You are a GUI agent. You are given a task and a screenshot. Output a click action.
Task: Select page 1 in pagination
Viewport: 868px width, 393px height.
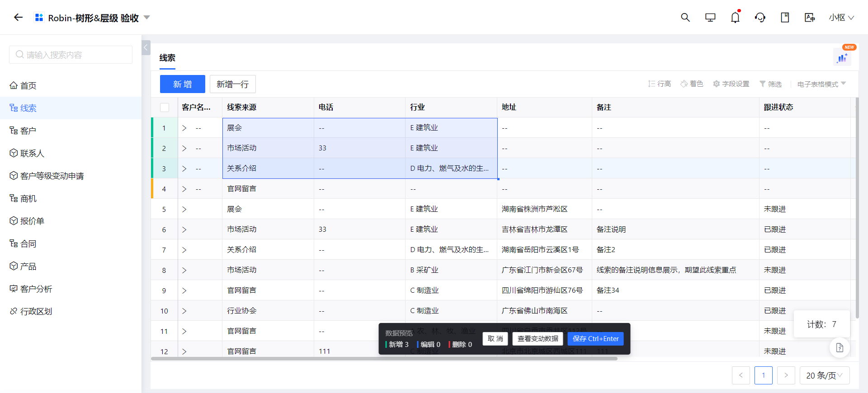pyautogui.click(x=764, y=375)
